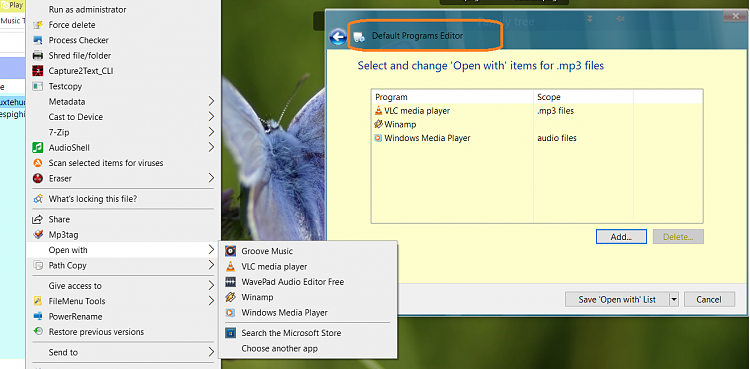
Task: Click the Program column header
Action: pyautogui.click(x=452, y=97)
